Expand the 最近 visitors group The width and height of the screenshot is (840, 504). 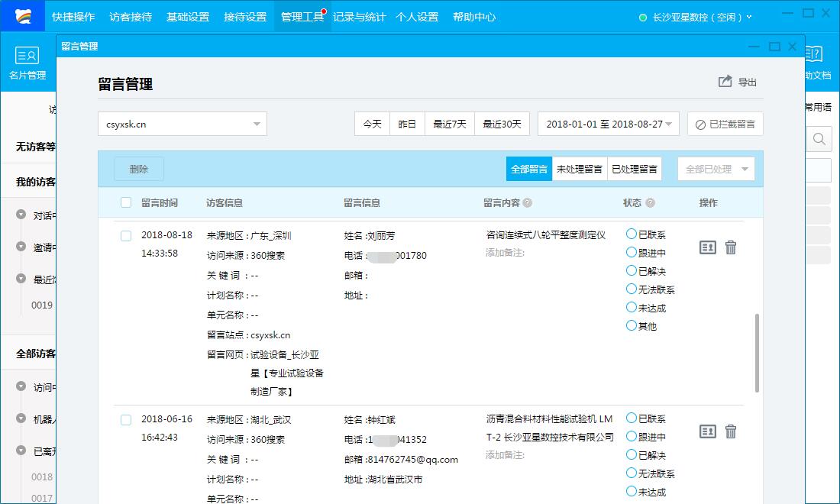pos(21,279)
